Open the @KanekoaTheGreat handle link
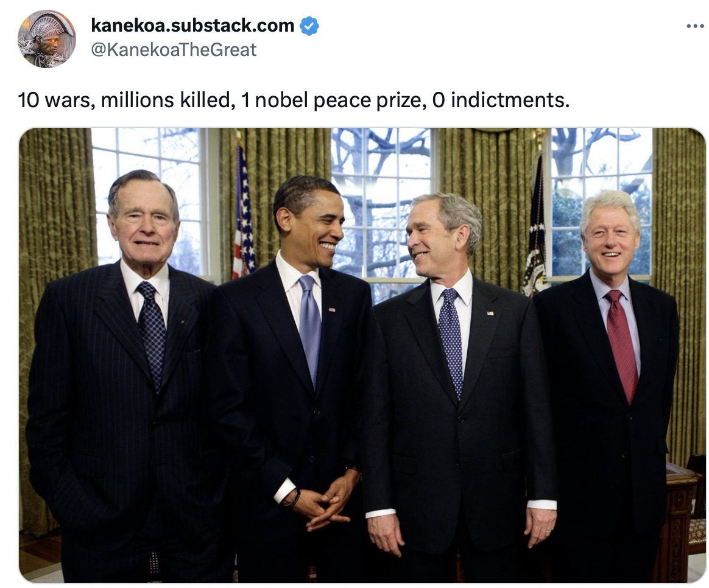Viewport: 709px width, 588px height. pyautogui.click(x=174, y=50)
